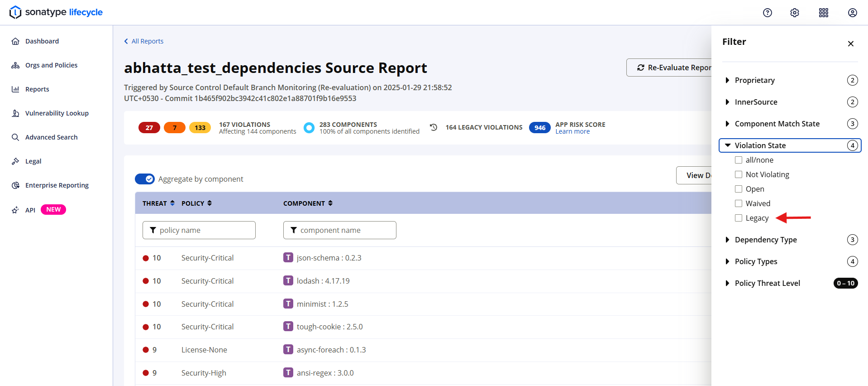Focus the component name filter field
This screenshot has width=868, height=386.
click(340, 230)
